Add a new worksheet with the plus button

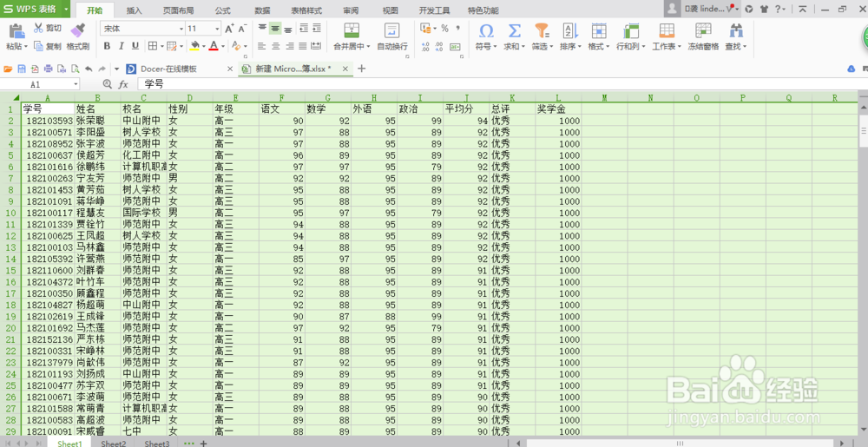click(204, 444)
